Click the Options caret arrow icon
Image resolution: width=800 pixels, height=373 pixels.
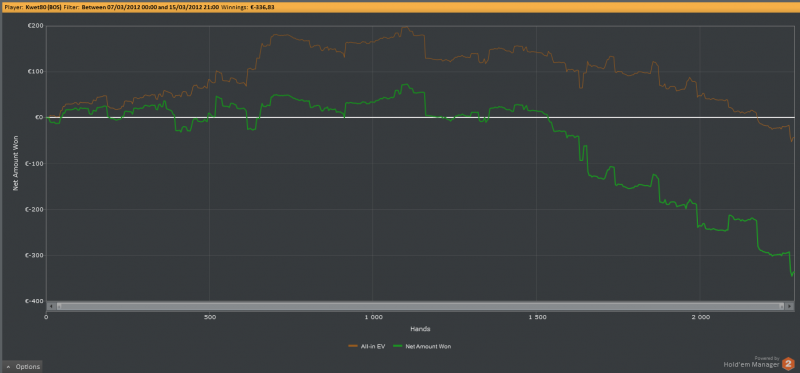8,367
